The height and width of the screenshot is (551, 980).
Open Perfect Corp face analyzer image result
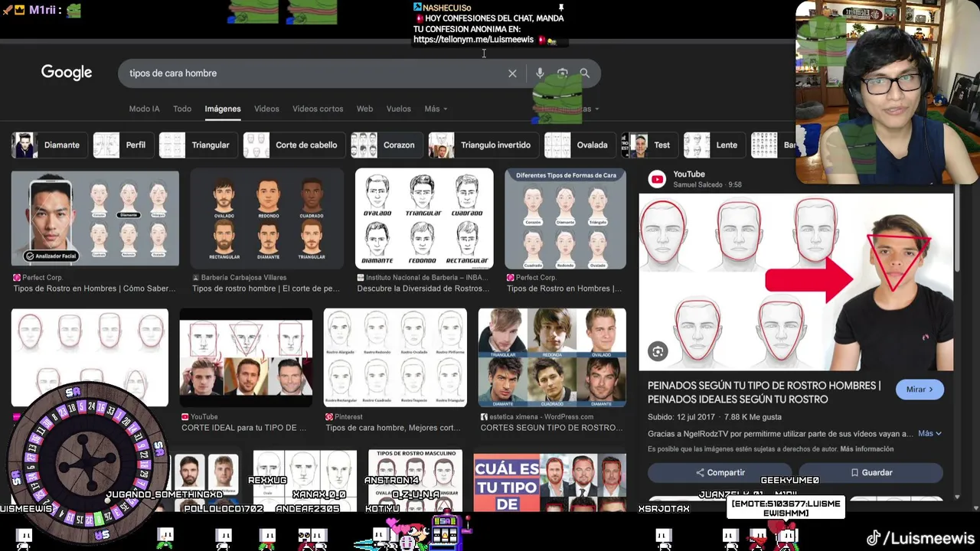tap(95, 218)
